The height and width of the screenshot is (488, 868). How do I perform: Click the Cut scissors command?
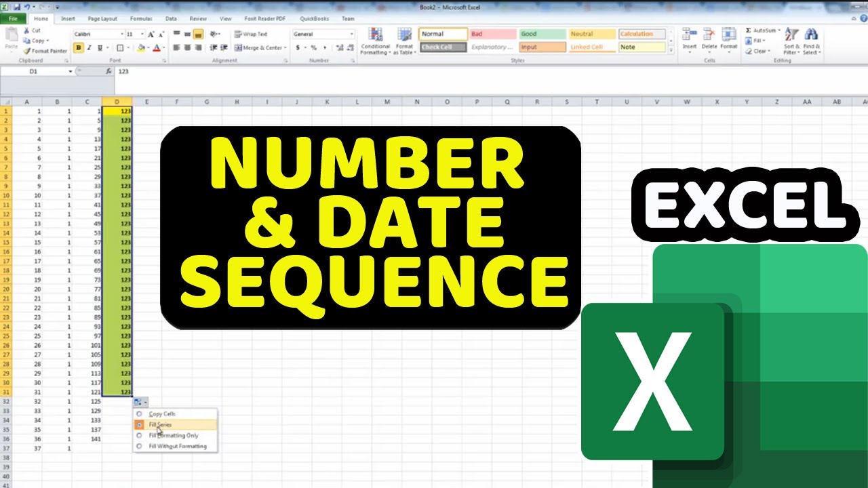33,30
